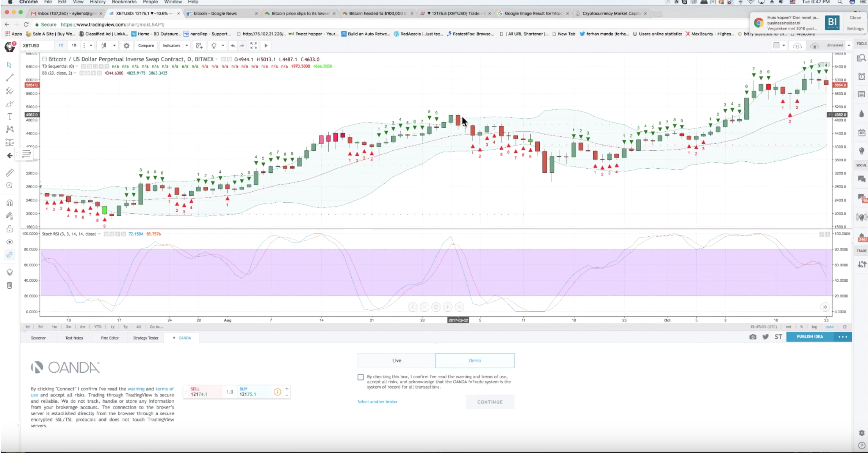Click the measure/ruler tool icon

point(9,172)
